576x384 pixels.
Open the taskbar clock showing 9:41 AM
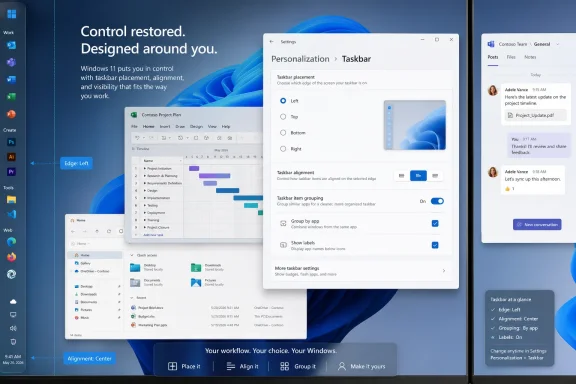(x=13, y=359)
